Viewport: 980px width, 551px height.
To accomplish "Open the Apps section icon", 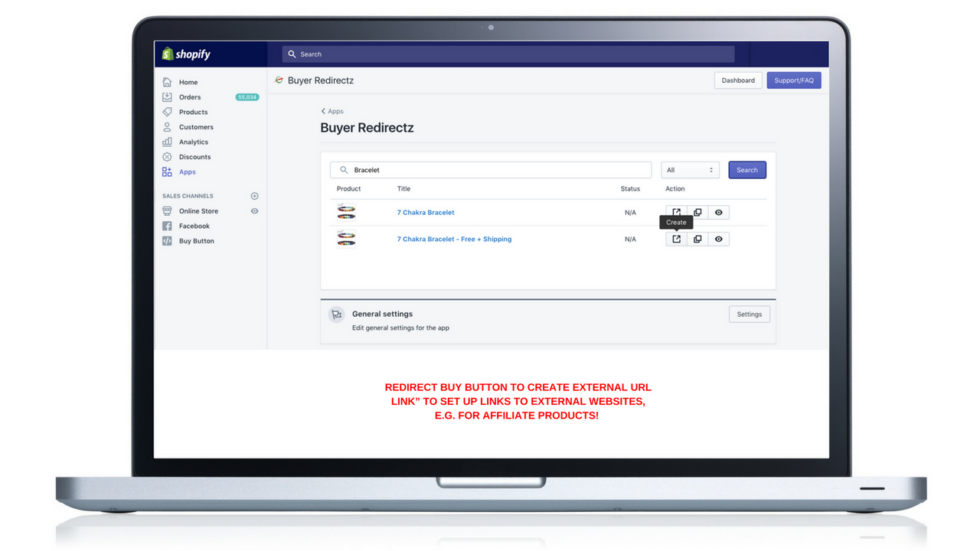I will (168, 171).
